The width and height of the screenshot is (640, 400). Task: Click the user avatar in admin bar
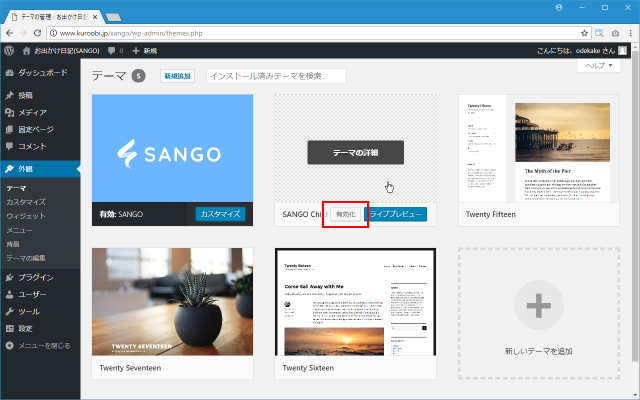(x=622, y=50)
